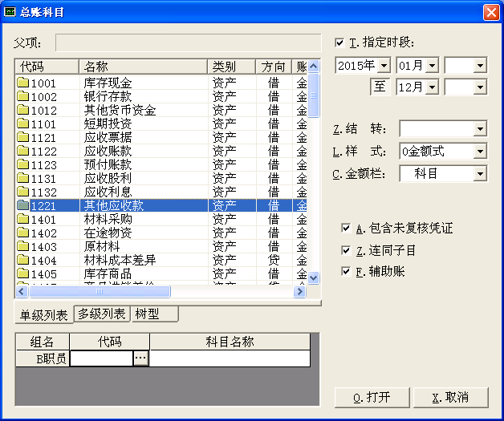The image size is (504, 421).
Task: Click folder icon of account 1403
Action: tap(22, 247)
